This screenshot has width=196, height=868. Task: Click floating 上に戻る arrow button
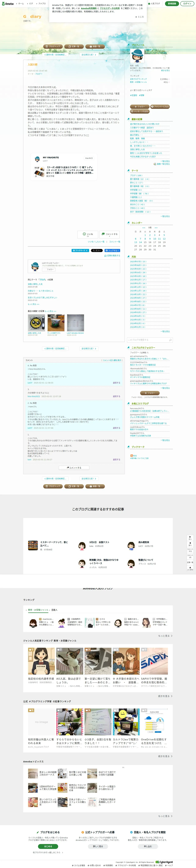[190, 568]
